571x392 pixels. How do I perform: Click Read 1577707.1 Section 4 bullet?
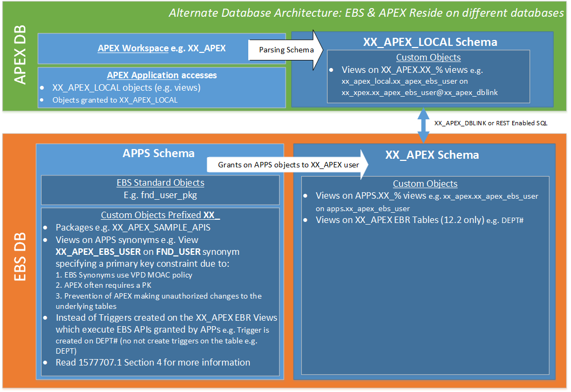(153, 362)
